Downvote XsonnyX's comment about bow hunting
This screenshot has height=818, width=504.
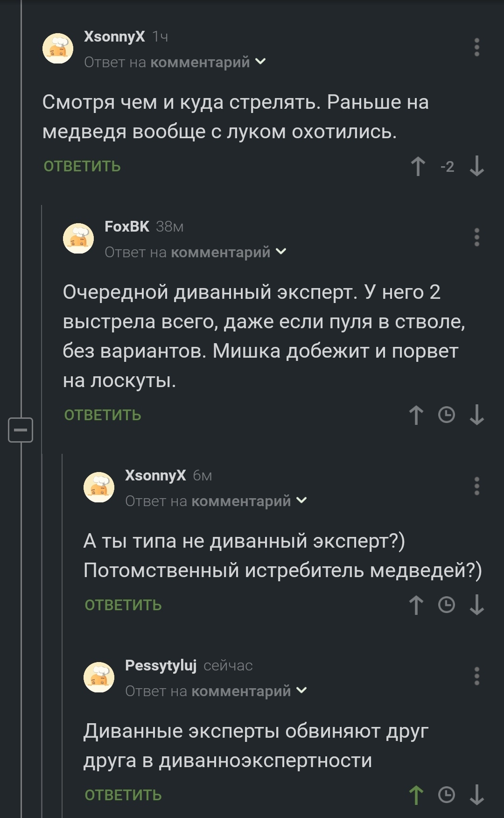tap(476, 166)
